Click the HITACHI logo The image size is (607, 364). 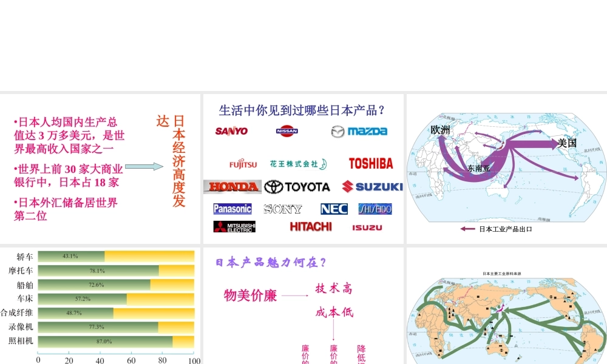click(x=311, y=227)
